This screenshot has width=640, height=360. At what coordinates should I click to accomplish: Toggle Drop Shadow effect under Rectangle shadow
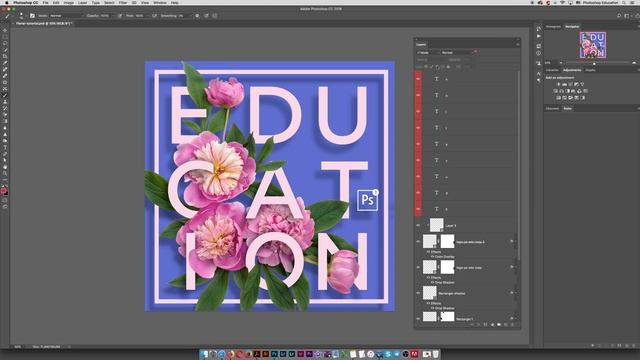point(433,308)
